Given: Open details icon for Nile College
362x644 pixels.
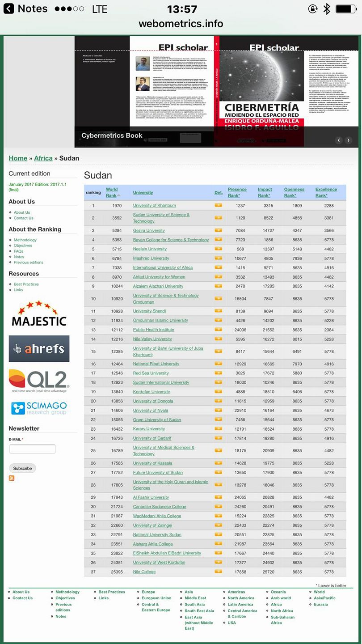Looking at the screenshot, I should (x=218, y=572).
